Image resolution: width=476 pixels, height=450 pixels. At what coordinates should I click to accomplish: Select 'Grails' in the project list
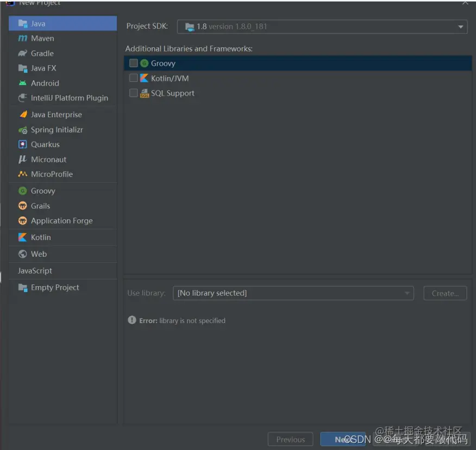63,206
